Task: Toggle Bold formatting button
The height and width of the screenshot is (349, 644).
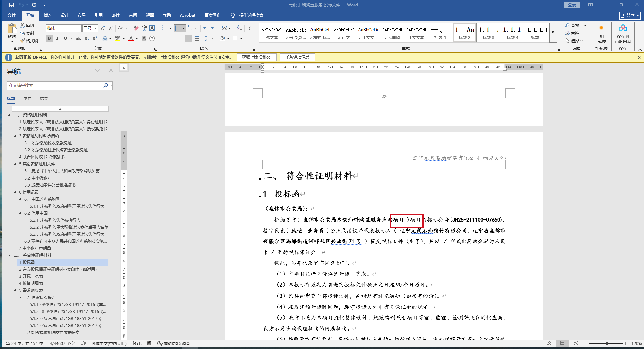Action: 50,39
